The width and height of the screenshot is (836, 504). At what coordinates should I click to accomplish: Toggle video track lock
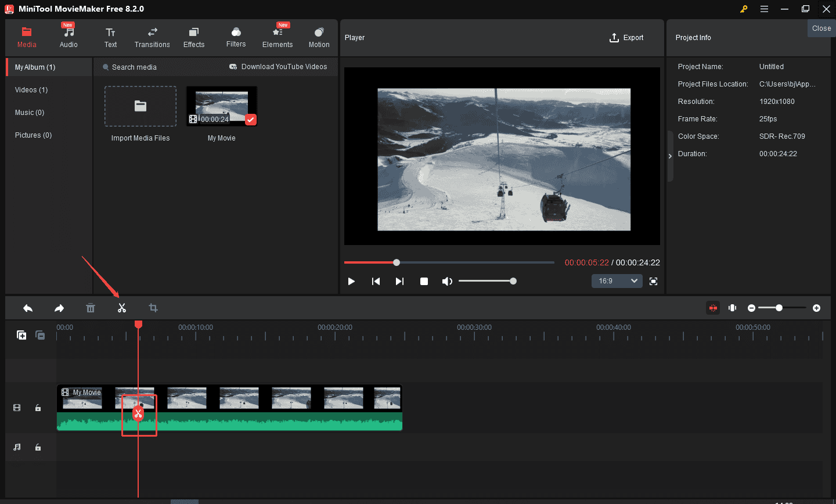coord(38,408)
